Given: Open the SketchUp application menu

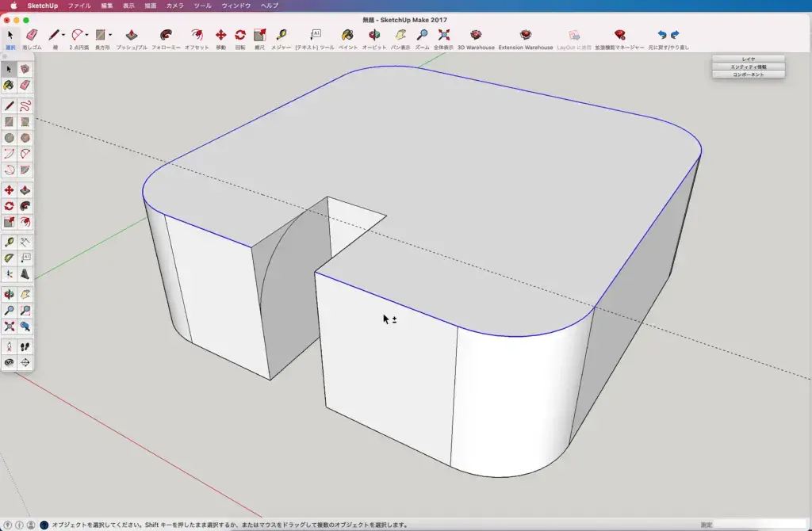Looking at the screenshot, I should (43, 6).
